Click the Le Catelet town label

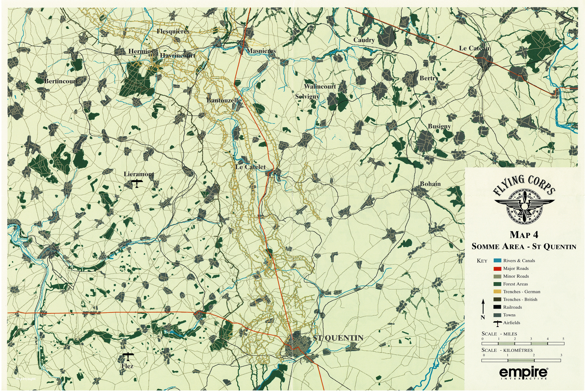(x=251, y=167)
